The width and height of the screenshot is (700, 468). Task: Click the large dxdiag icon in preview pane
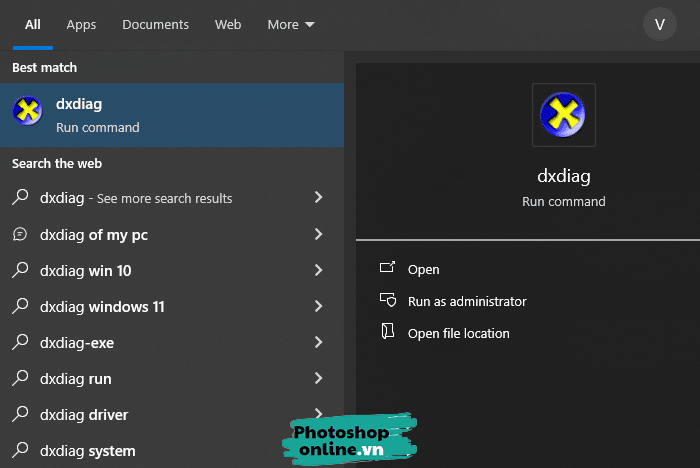coord(563,115)
